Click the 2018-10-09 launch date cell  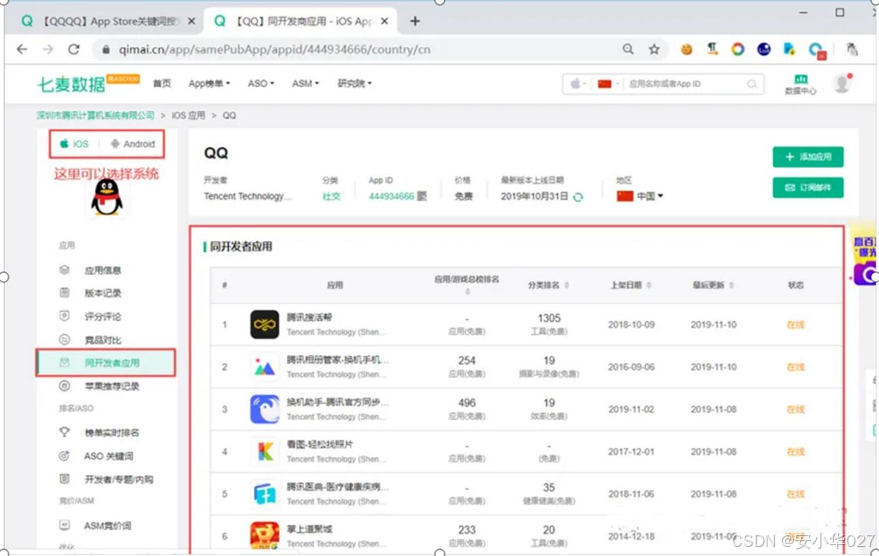pos(631,325)
